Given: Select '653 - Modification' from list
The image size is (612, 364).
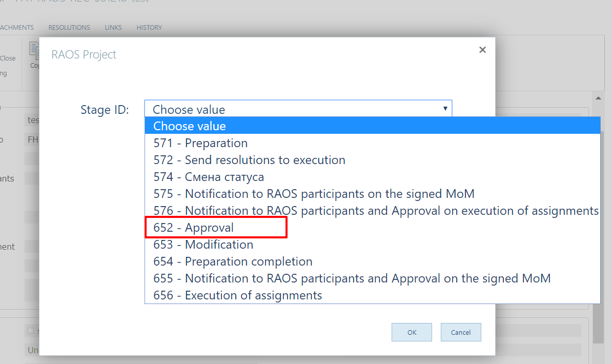Looking at the screenshot, I should (x=372, y=245).
